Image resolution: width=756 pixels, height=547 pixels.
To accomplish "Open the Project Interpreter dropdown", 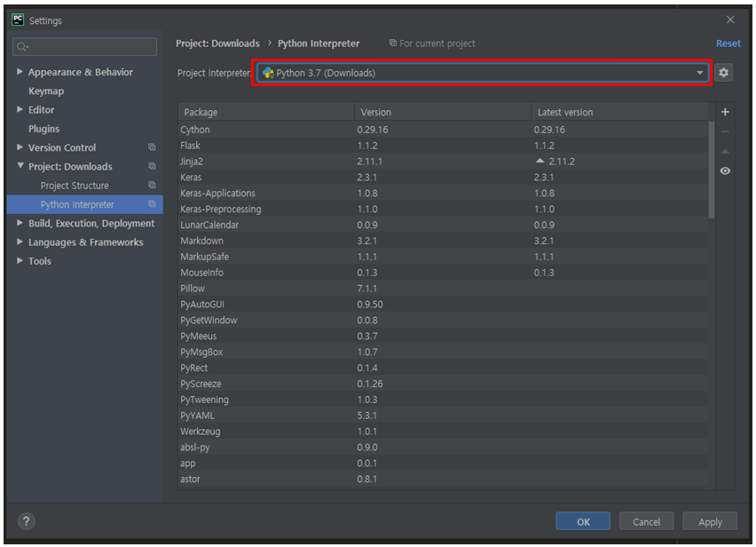I will click(482, 73).
